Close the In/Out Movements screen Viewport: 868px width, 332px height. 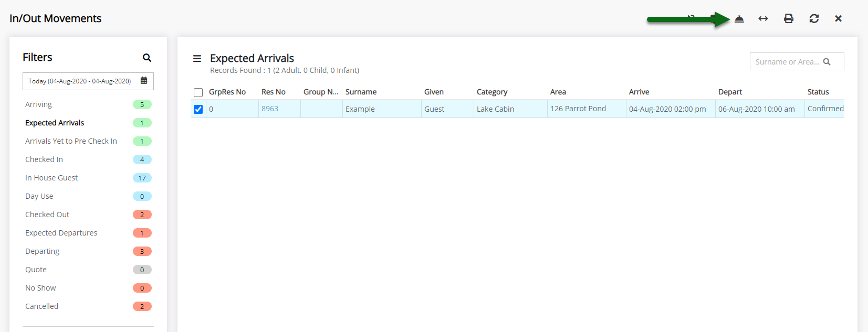point(838,19)
